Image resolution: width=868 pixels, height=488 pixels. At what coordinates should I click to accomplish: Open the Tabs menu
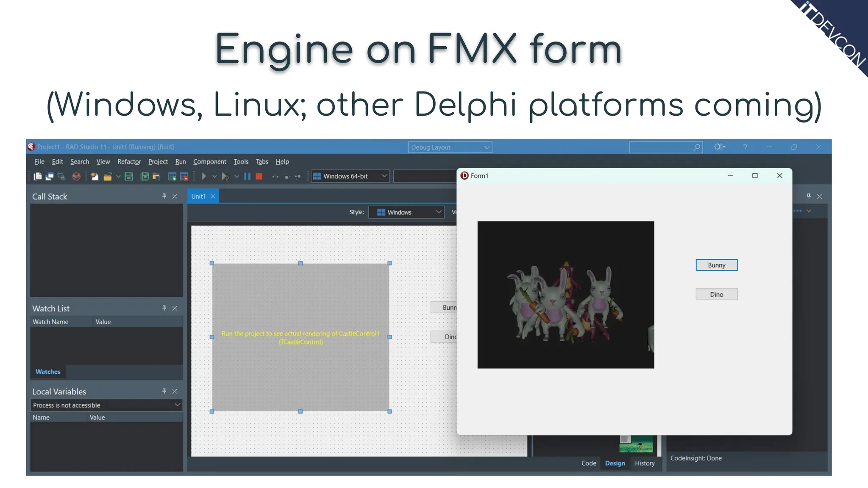[x=262, y=161]
